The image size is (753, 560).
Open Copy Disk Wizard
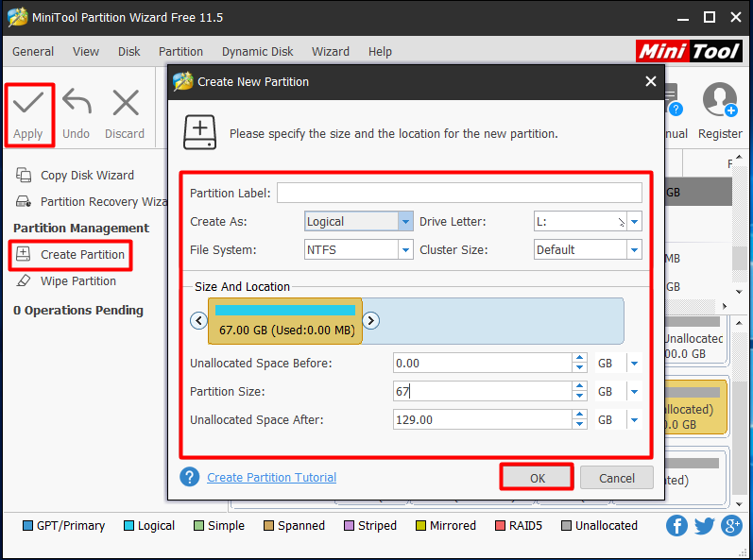click(x=86, y=176)
